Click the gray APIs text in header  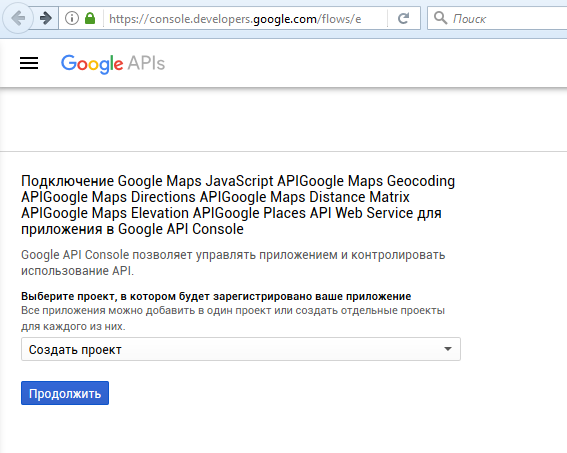146,63
